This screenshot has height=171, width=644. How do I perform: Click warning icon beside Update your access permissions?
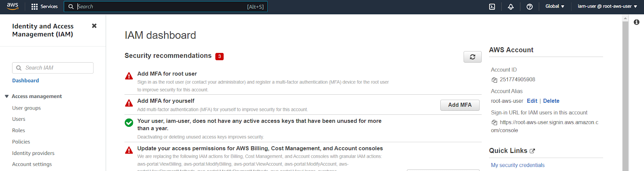pos(129,151)
